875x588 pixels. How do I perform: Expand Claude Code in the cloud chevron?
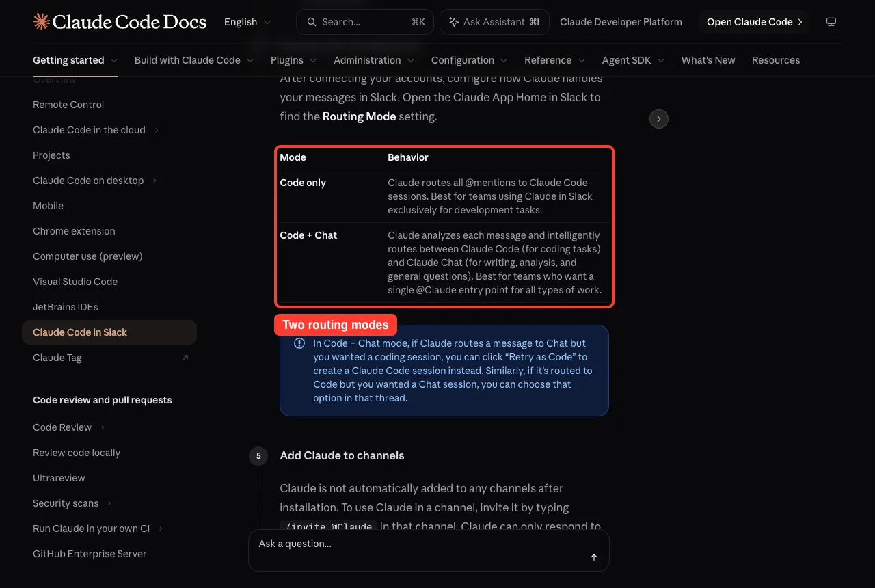[157, 130]
